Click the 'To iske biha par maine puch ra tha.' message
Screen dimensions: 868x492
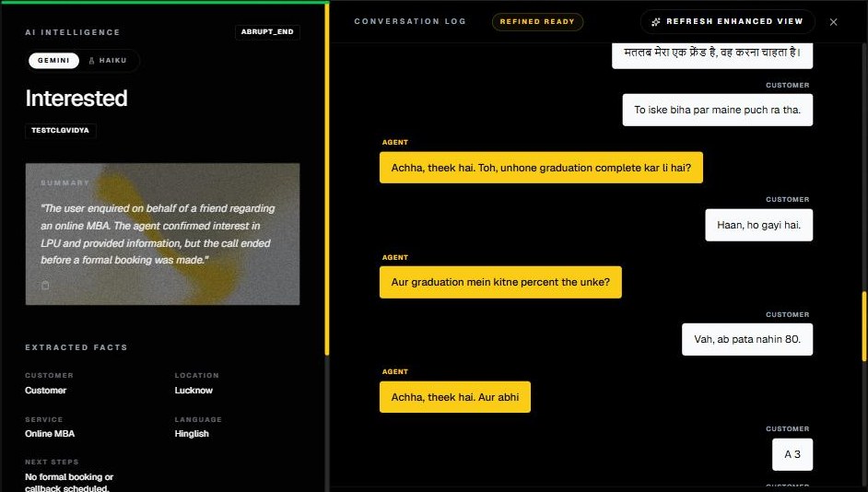718,110
